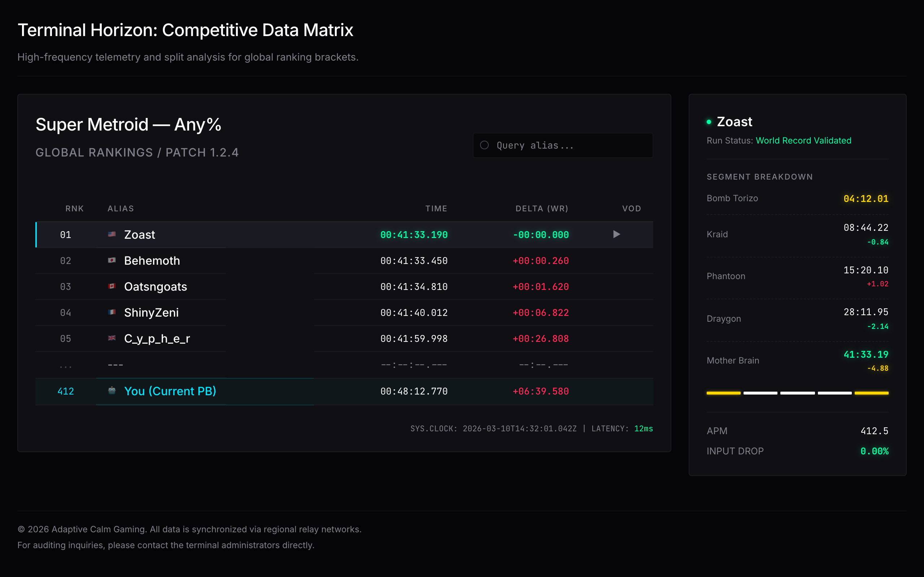
Task: Click the first yellow segment progress bar
Action: point(723,393)
